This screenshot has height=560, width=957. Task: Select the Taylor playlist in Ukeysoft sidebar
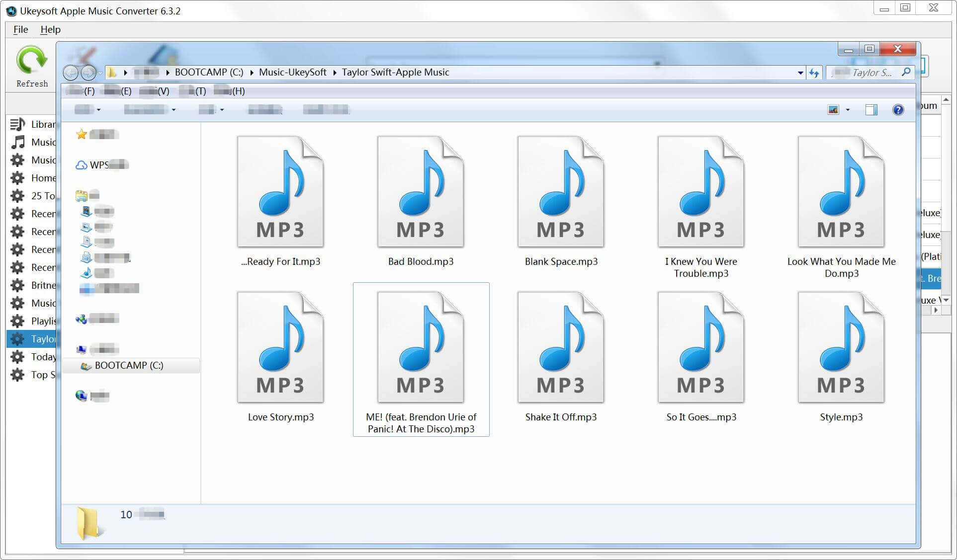[33, 339]
